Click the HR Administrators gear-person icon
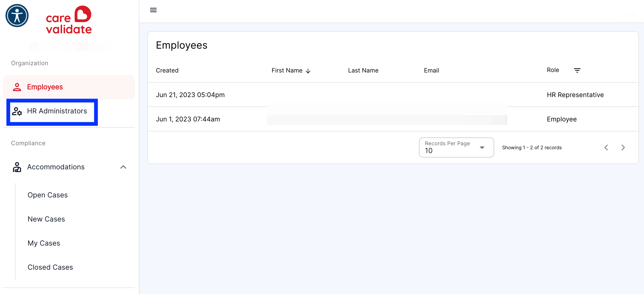The image size is (644, 294). tap(17, 111)
